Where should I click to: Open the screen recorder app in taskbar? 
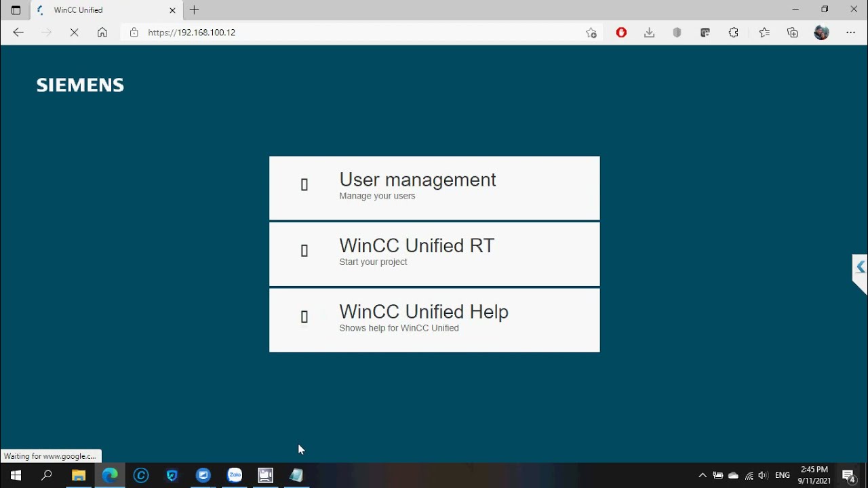(x=266, y=475)
